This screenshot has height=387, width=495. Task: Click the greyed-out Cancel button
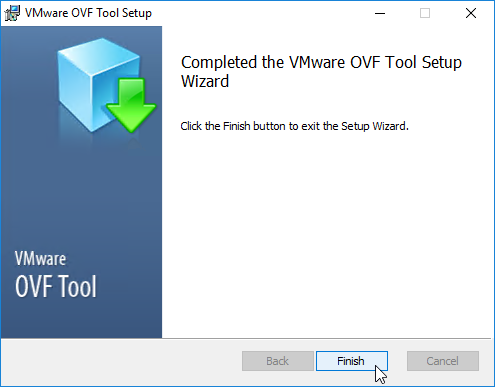coord(443,361)
